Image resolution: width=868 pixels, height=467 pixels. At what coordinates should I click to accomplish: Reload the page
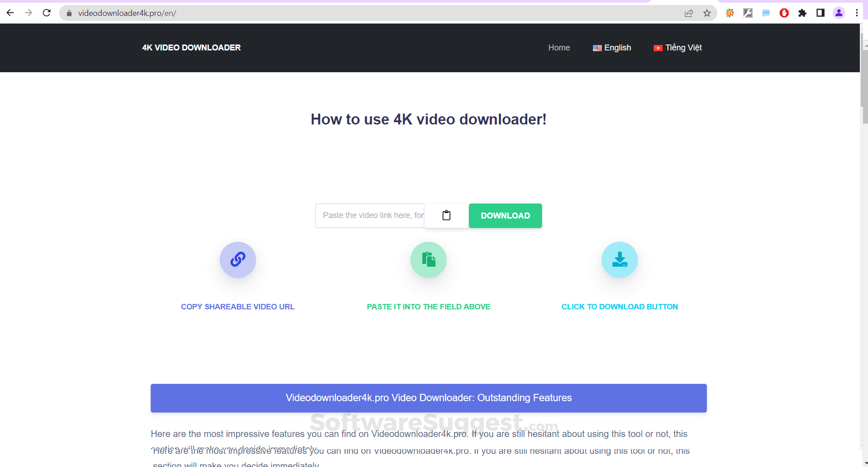[47, 13]
